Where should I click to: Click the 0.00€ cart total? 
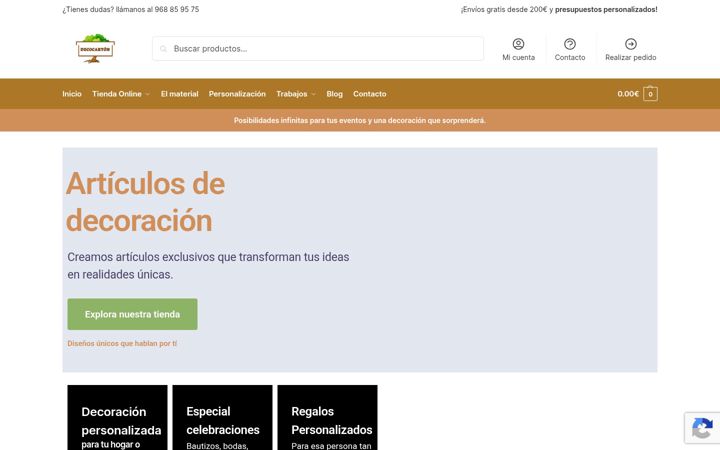628,94
